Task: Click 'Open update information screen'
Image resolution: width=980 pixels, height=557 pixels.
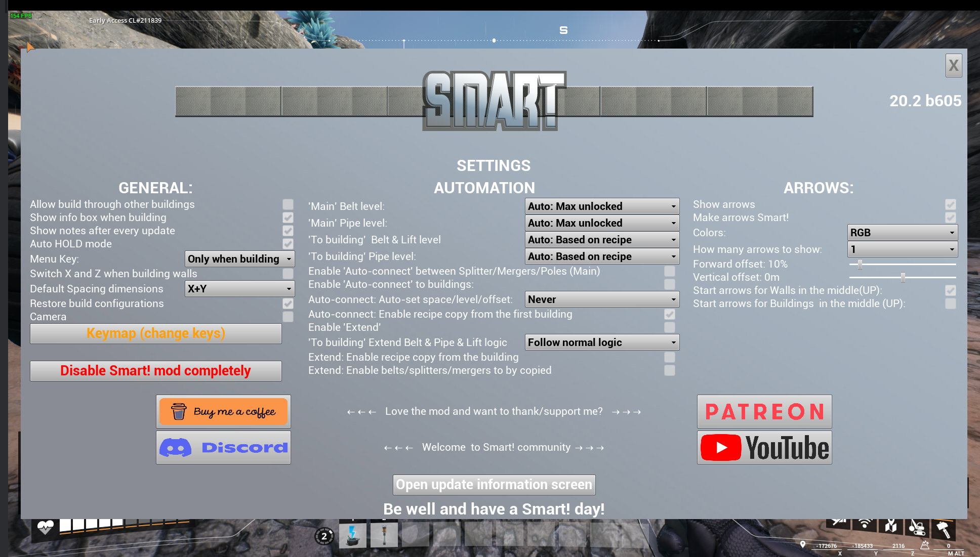Action: click(494, 484)
